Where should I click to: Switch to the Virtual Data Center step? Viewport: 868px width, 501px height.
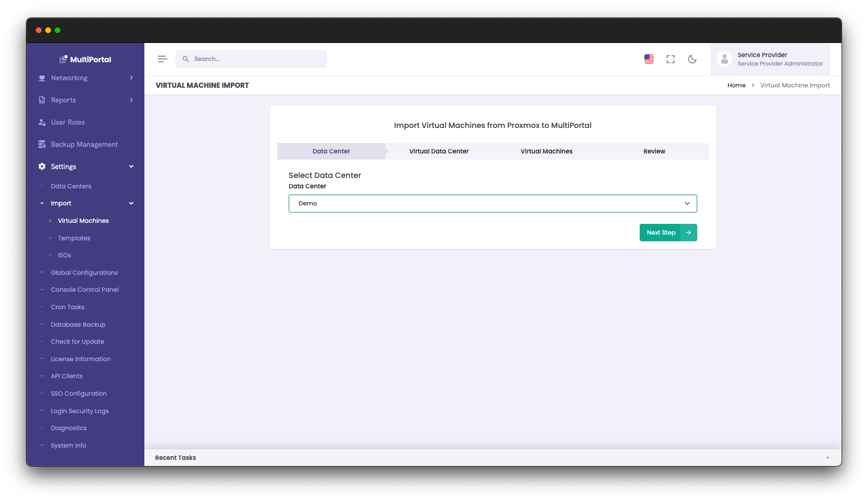click(x=439, y=151)
